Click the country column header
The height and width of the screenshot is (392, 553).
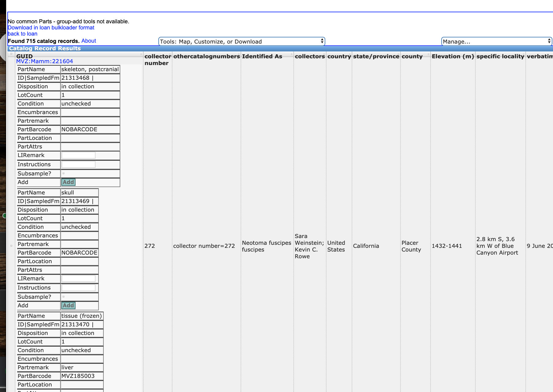click(x=339, y=56)
